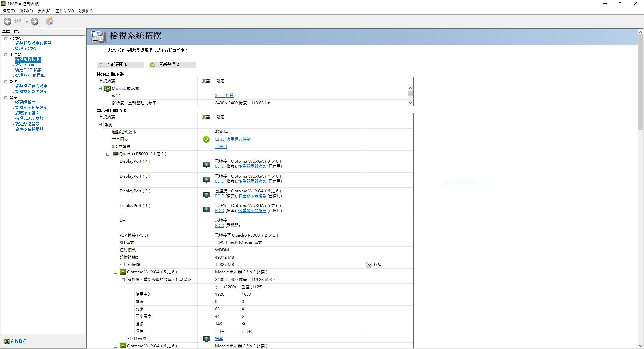Open 多重顯示器複製 link for DisplayPort (3)
Viewport: 644px width, 349px height.
coord(252,181)
